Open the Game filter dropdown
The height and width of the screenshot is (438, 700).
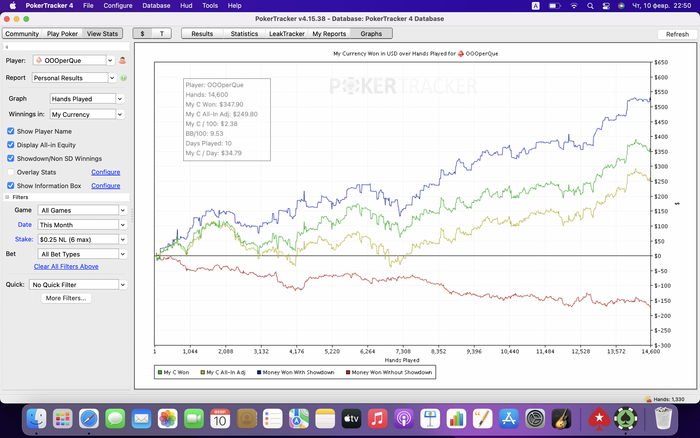pyautogui.click(x=82, y=210)
